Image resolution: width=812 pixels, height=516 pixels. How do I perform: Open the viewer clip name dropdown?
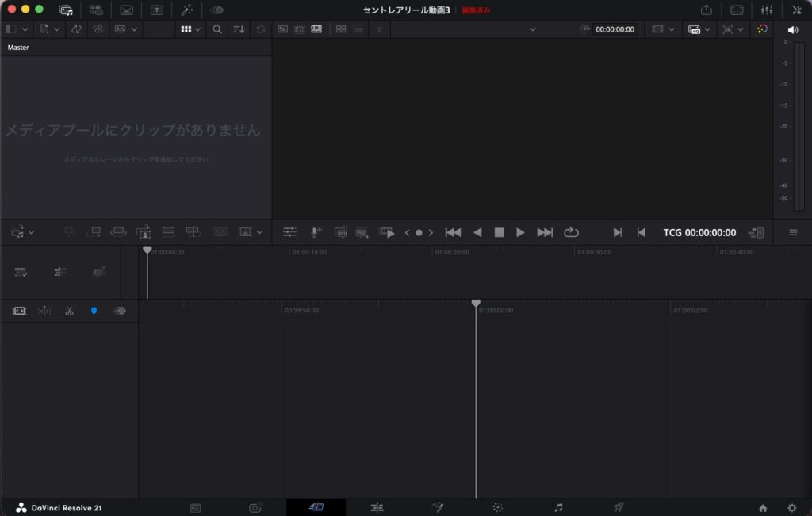[x=532, y=29]
